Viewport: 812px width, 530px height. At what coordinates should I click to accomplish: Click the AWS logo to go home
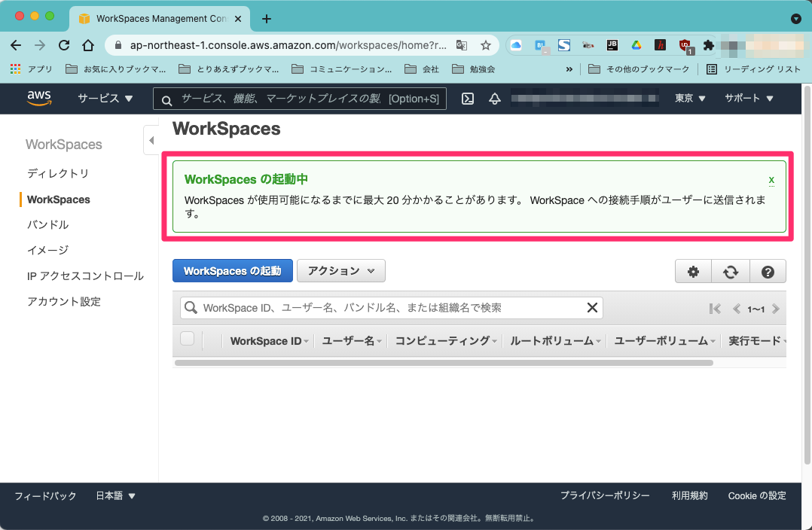pos(39,99)
